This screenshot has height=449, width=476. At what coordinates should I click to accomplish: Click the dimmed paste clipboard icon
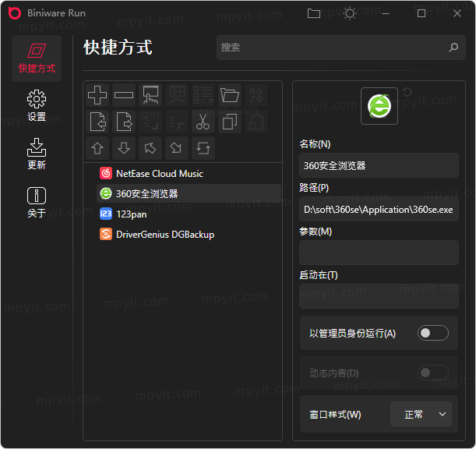tap(256, 122)
